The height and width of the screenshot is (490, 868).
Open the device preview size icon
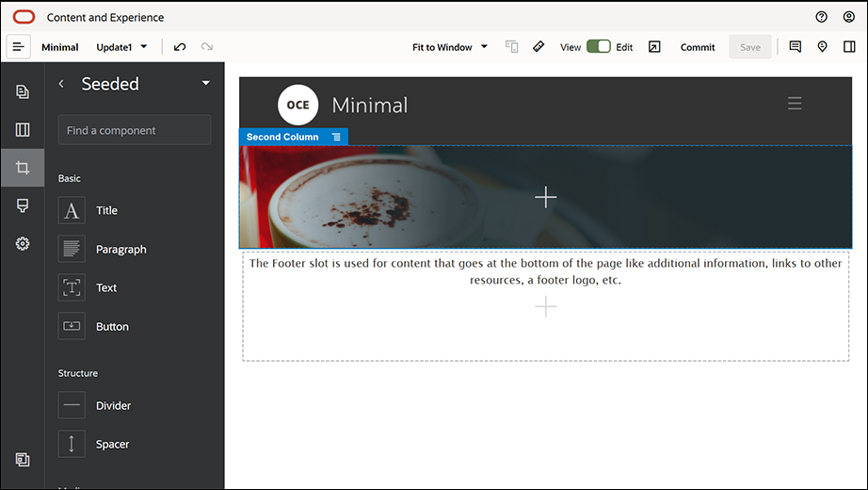coord(511,47)
